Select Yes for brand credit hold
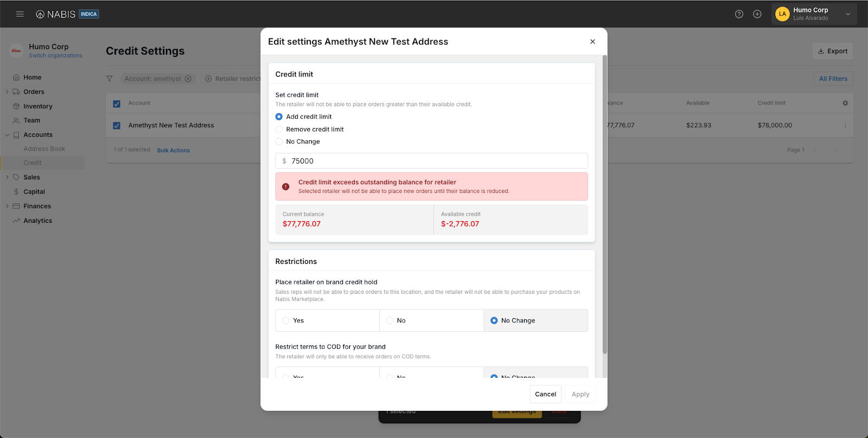The image size is (868, 438). (286, 320)
